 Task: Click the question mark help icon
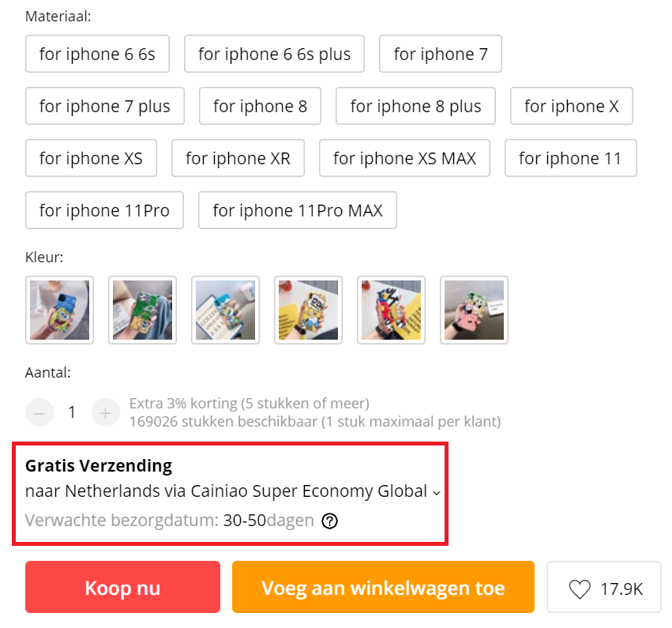click(330, 521)
